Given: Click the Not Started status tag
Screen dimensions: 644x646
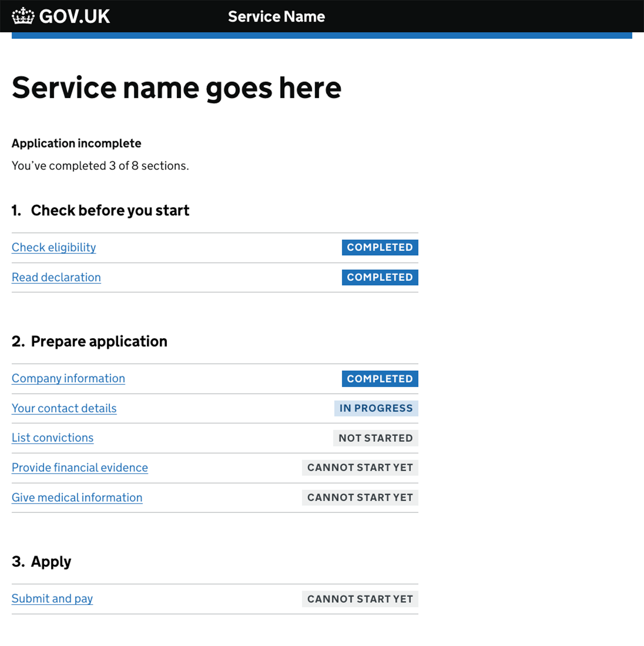Looking at the screenshot, I should [375, 438].
